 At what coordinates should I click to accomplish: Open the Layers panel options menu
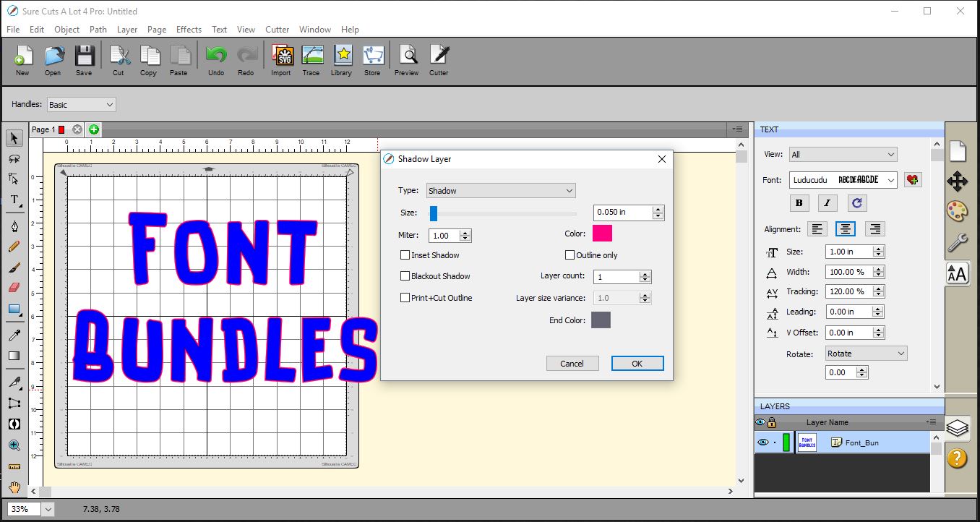tap(931, 422)
